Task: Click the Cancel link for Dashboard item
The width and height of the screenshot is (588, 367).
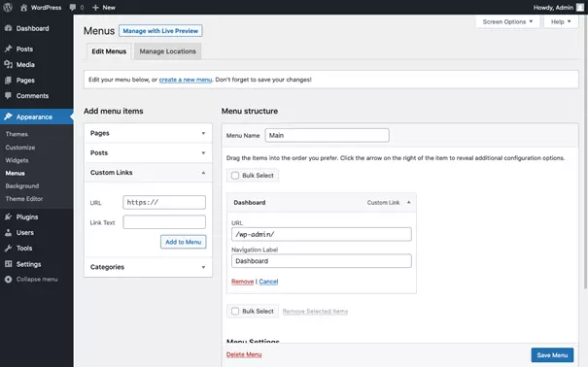Action: coord(268,282)
